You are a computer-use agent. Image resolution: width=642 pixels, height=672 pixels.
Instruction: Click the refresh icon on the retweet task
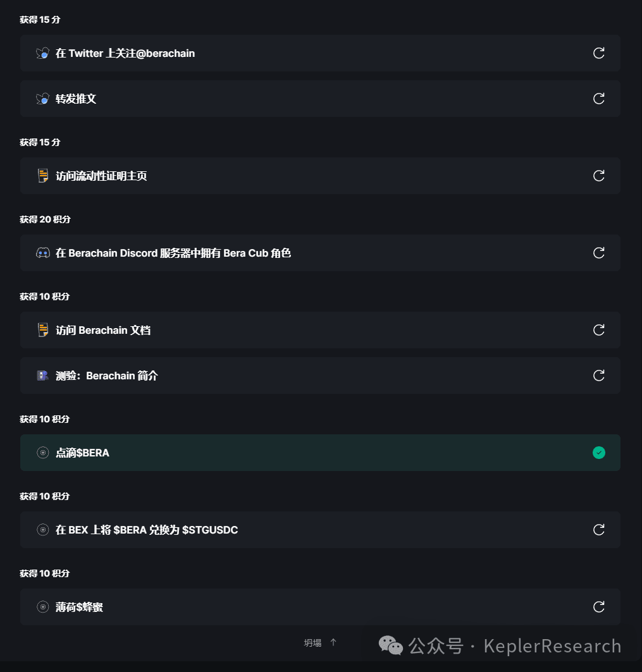tap(598, 99)
